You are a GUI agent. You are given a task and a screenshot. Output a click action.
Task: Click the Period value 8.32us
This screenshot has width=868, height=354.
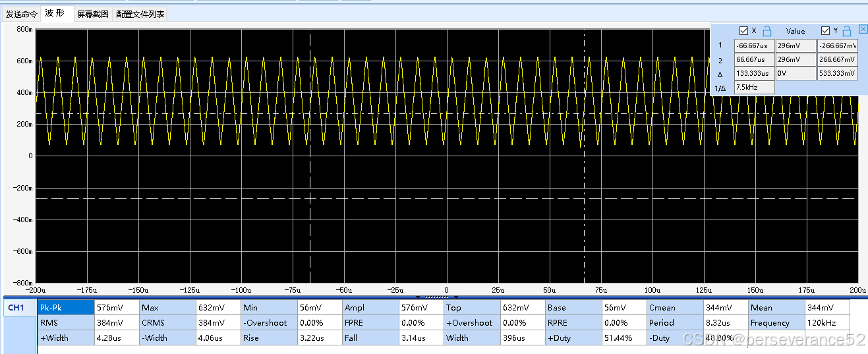point(726,323)
